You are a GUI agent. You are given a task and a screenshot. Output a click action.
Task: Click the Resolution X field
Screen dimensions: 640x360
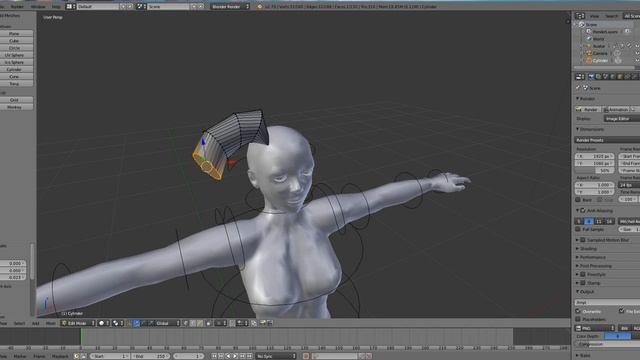point(594,156)
